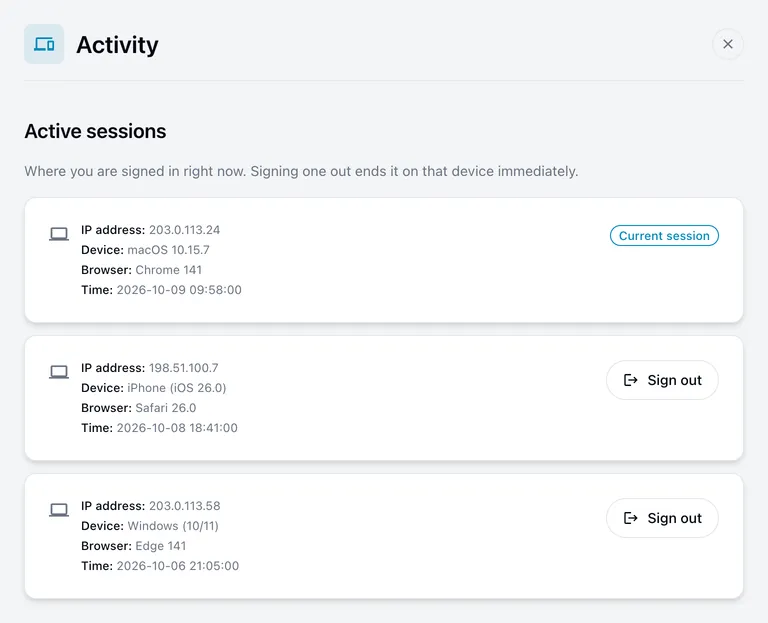Image resolution: width=768 pixels, height=623 pixels.
Task: Click the Activity devices icon in header
Action: pos(44,44)
